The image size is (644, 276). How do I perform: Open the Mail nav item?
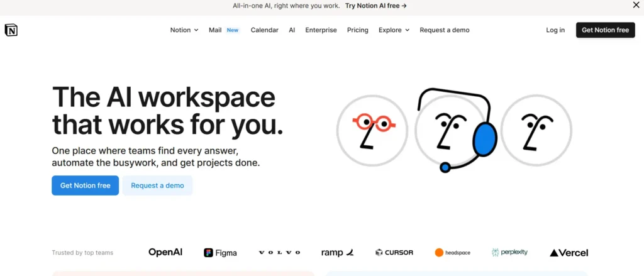pos(215,30)
